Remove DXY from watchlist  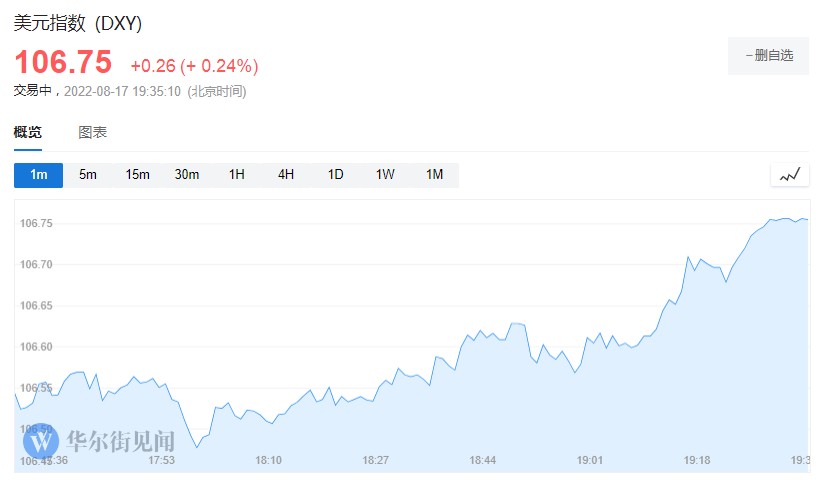coord(768,56)
